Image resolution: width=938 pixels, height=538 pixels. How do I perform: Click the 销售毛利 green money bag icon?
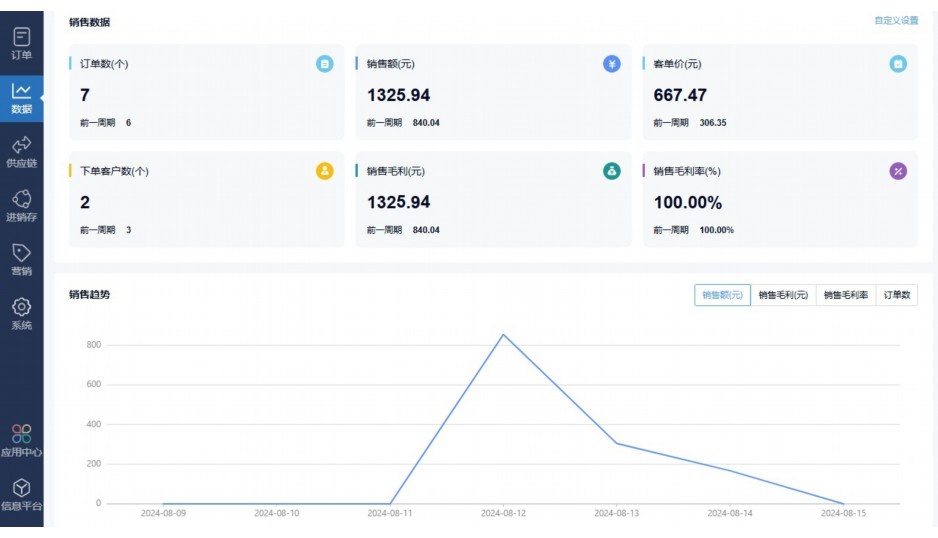click(x=612, y=171)
